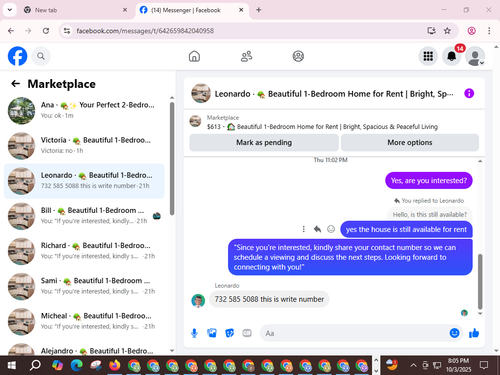Go to the Home feed icon

click(194, 56)
